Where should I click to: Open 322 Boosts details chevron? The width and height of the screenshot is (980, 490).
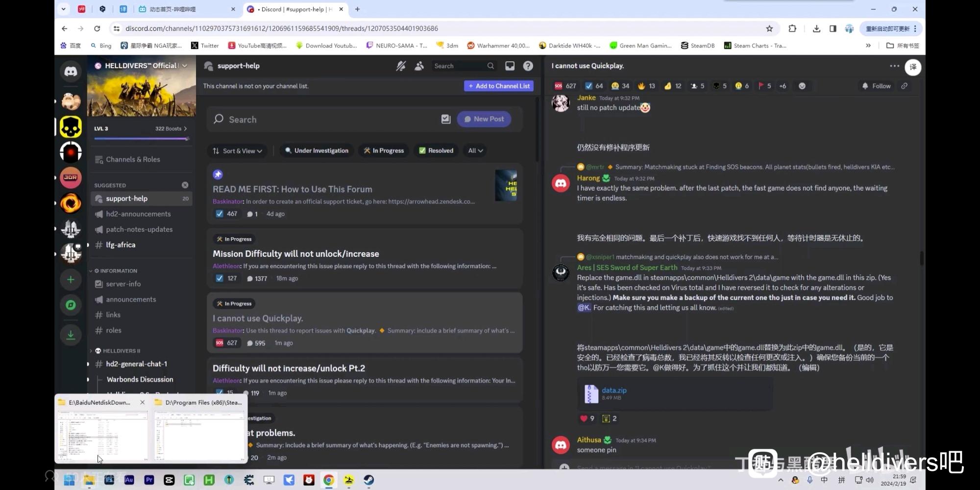point(185,128)
